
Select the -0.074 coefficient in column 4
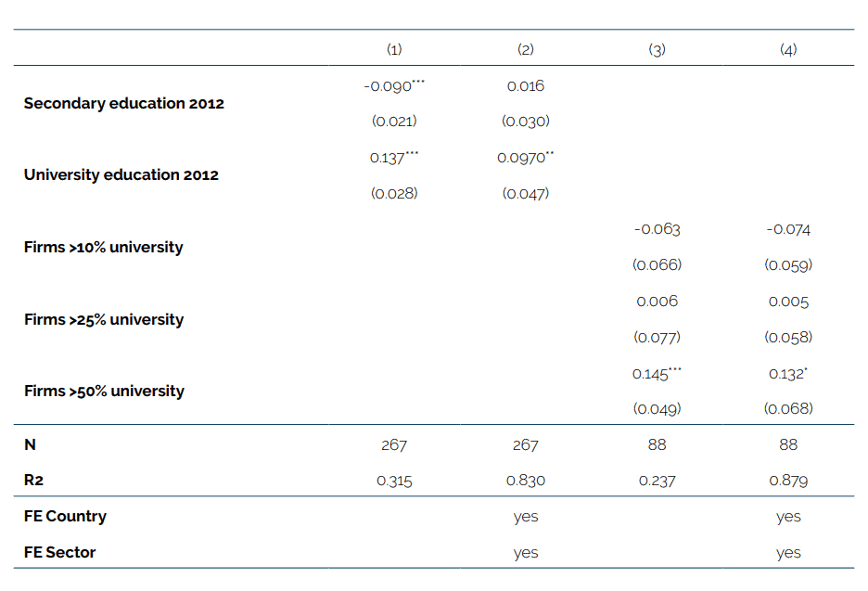coord(788,229)
